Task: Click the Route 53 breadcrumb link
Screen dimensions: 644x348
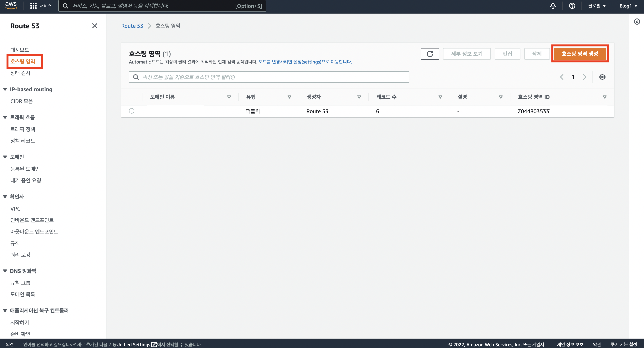Action: [132, 26]
